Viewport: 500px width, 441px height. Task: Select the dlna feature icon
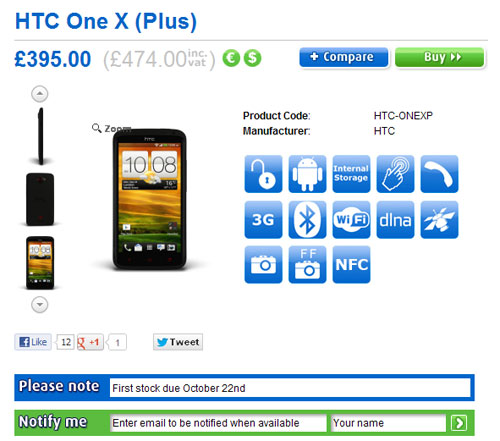click(x=395, y=220)
